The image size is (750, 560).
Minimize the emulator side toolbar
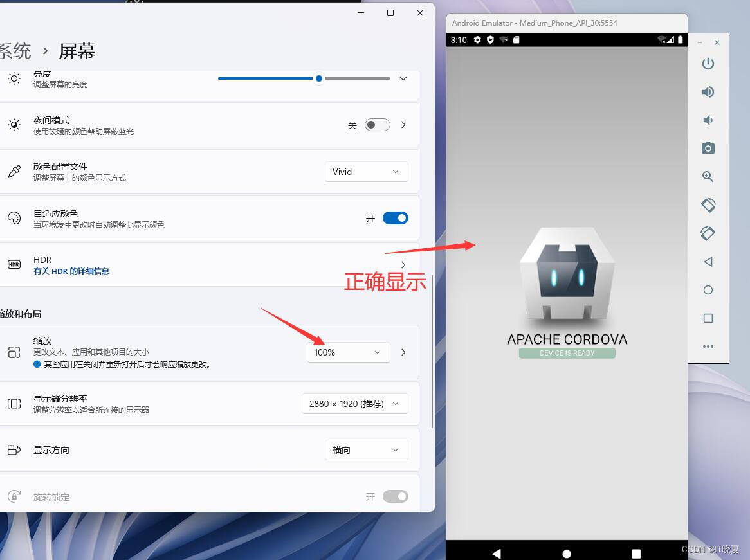[x=700, y=42]
